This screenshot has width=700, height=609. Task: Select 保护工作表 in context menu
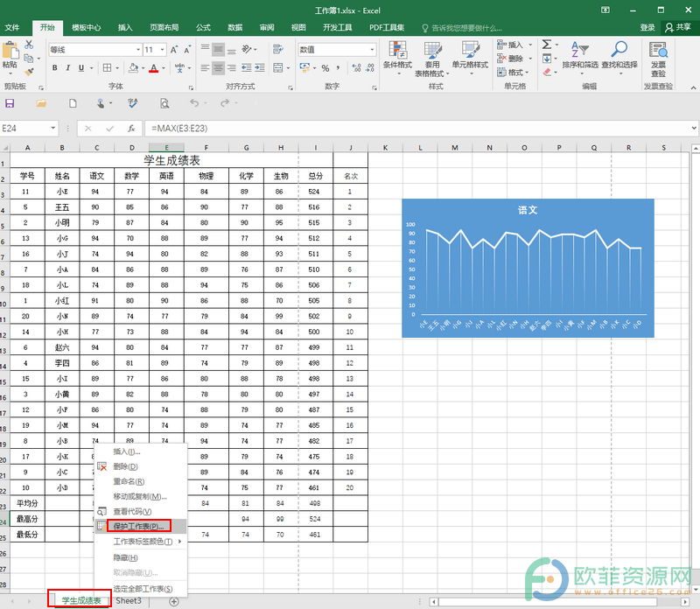(x=141, y=527)
